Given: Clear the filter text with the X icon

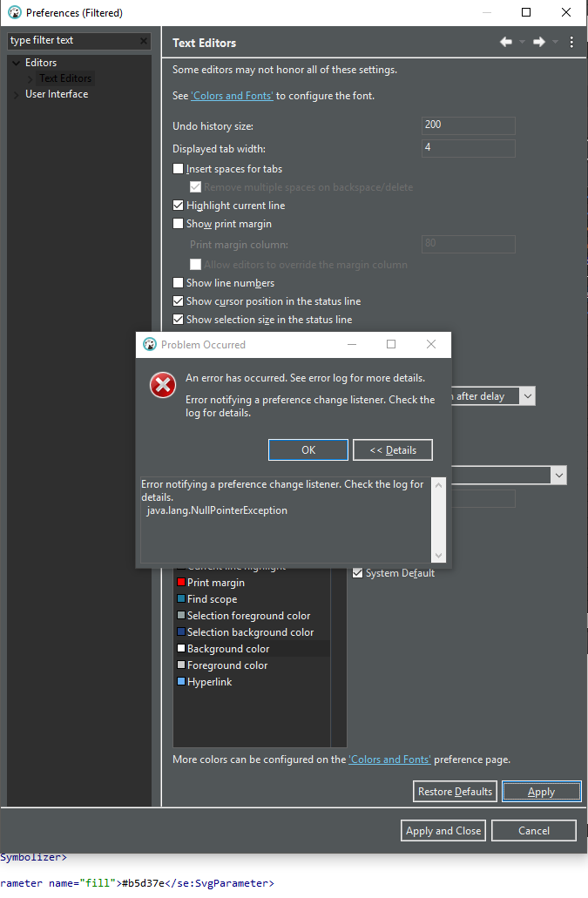Looking at the screenshot, I should click(144, 41).
